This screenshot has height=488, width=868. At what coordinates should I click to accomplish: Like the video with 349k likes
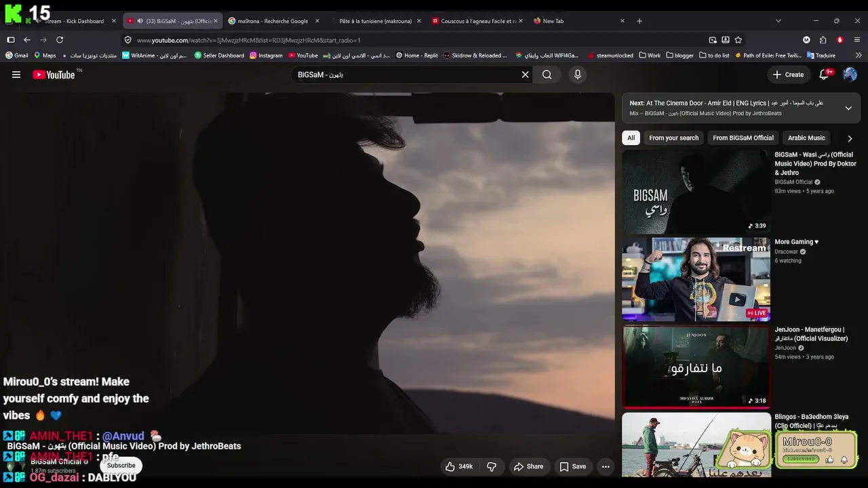coord(458,466)
